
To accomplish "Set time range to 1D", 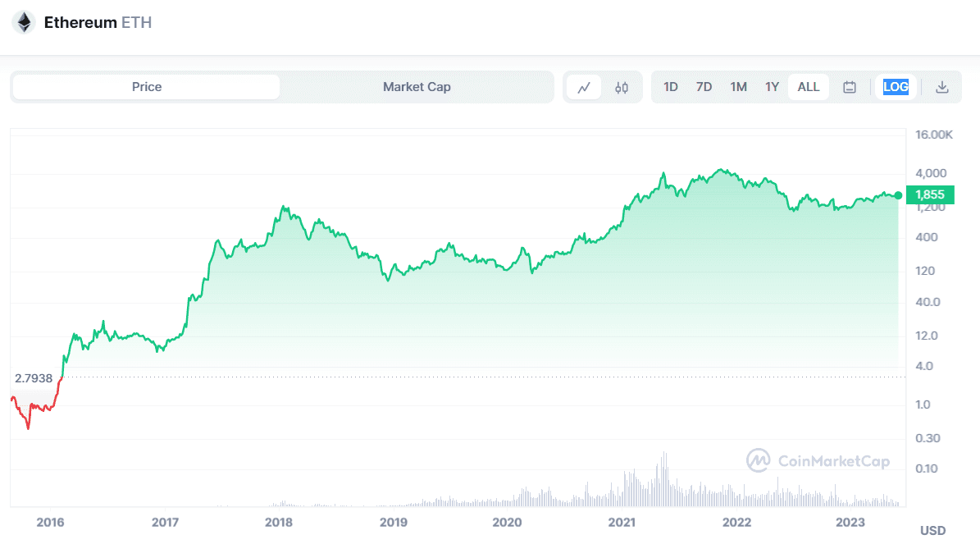I will (671, 87).
